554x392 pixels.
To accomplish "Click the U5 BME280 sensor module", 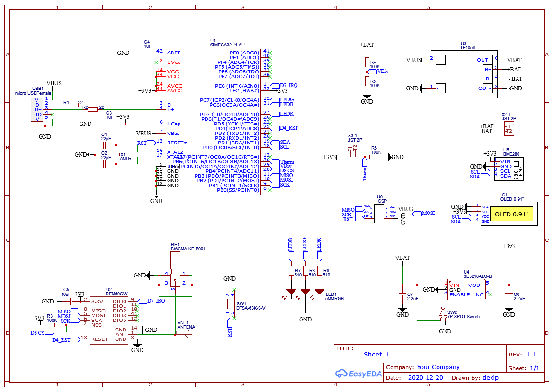I will (509, 169).
